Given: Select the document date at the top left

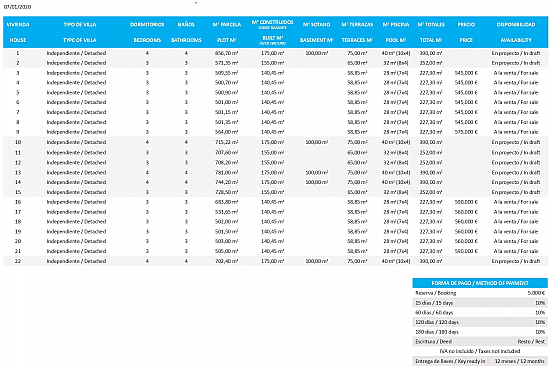Looking at the screenshot, I should tap(17, 7).
